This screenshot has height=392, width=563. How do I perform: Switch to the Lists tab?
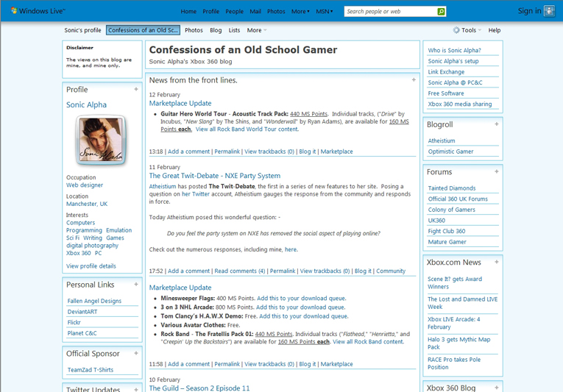coord(234,30)
